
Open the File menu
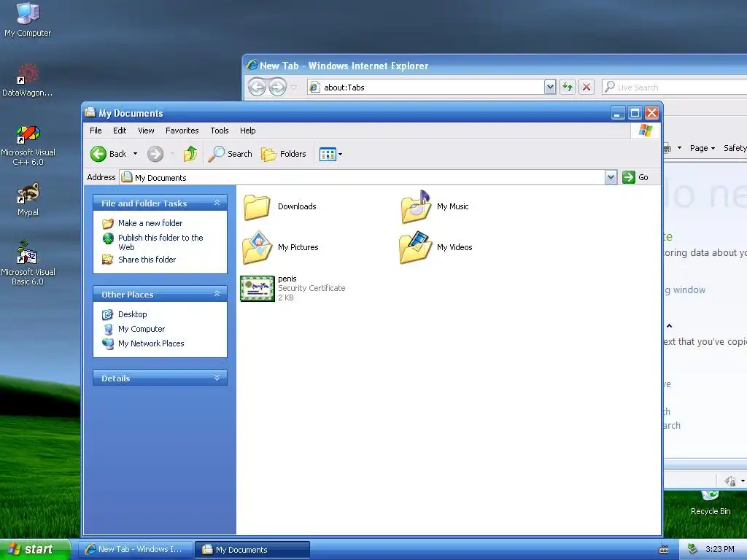coord(96,131)
